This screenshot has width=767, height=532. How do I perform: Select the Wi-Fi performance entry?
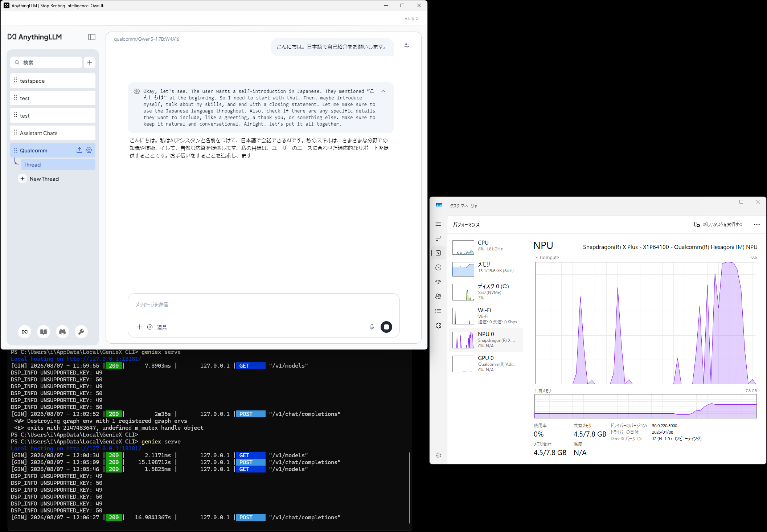point(486,316)
